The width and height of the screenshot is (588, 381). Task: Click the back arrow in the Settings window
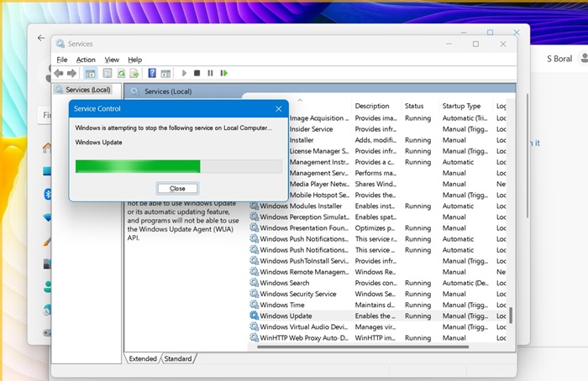(x=41, y=38)
